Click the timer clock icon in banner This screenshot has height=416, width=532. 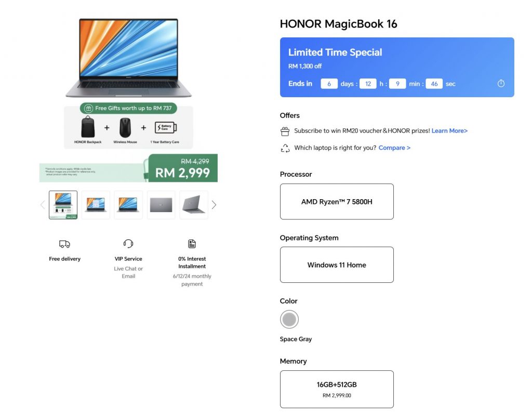click(x=501, y=84)
